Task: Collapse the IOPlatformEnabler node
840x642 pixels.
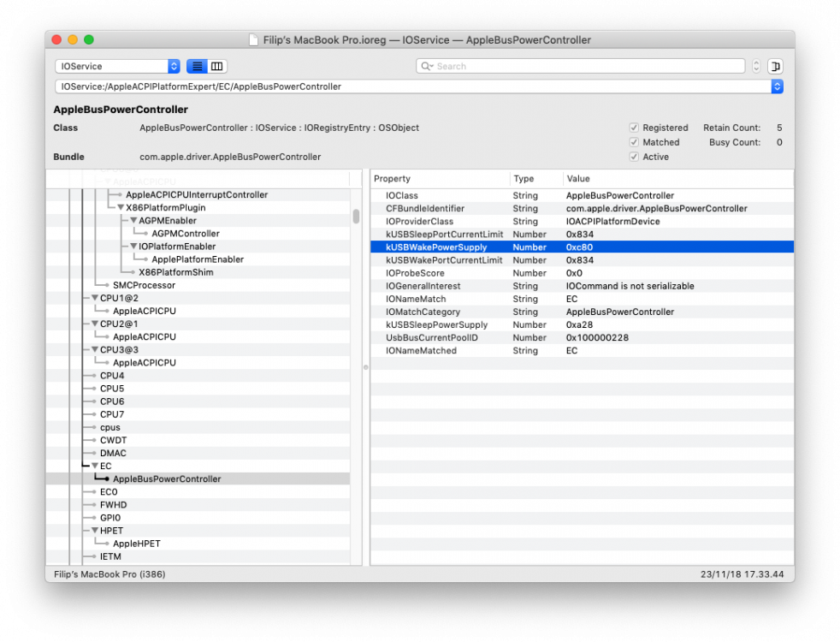Action: 133,246
